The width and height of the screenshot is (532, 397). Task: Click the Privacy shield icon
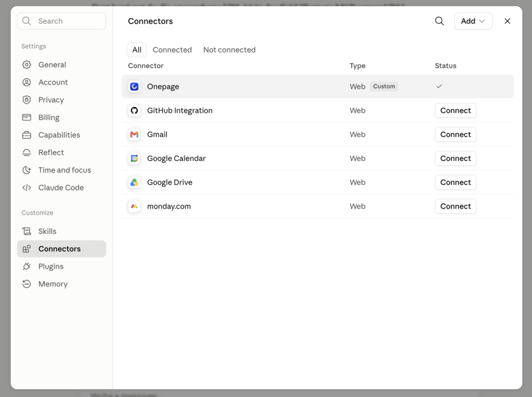pos(26,100)
